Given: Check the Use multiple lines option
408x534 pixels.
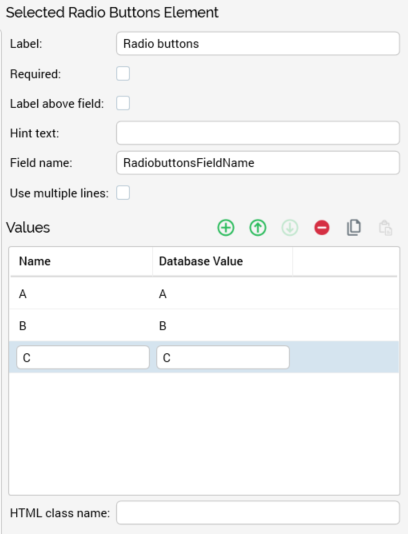Looking at the screenshot, I should point(123,193).
